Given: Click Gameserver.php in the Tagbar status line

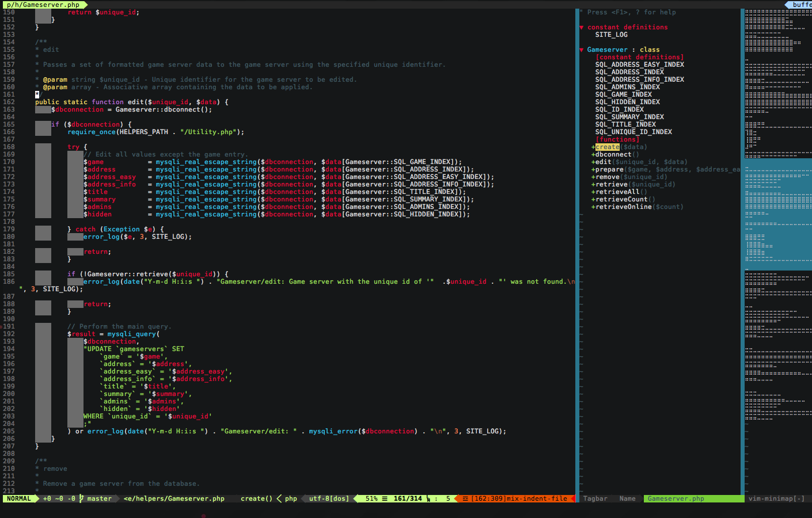Looking at the screenshot, I should pyautogui.click(x=676, y=498).
